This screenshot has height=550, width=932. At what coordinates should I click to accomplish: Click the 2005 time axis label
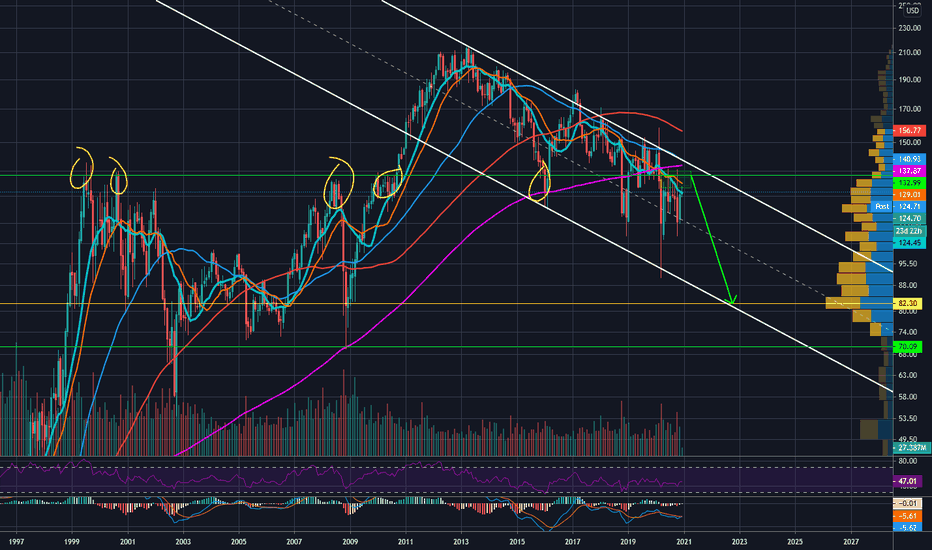coord(238,542)
